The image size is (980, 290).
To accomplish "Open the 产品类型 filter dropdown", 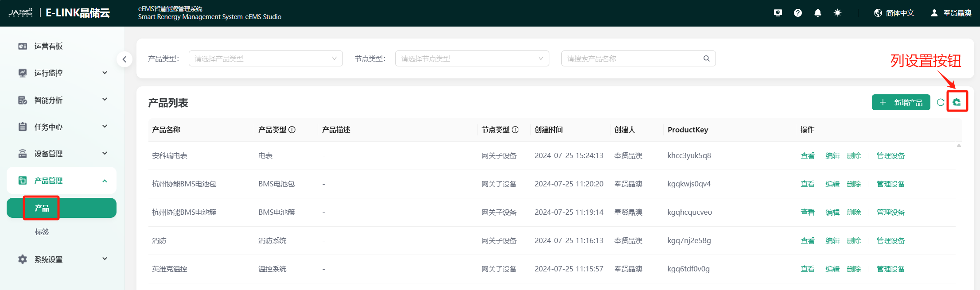I will (x=265, y=58).
